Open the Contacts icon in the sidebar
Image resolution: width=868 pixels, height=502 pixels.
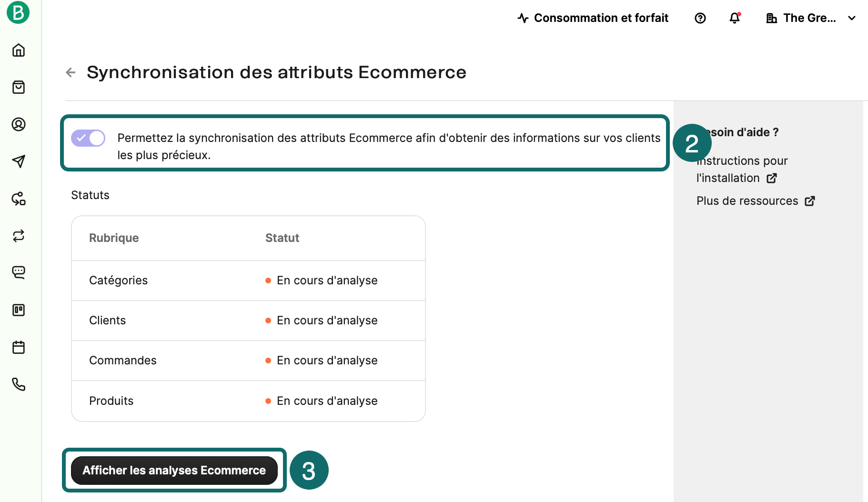pos(18,124)
